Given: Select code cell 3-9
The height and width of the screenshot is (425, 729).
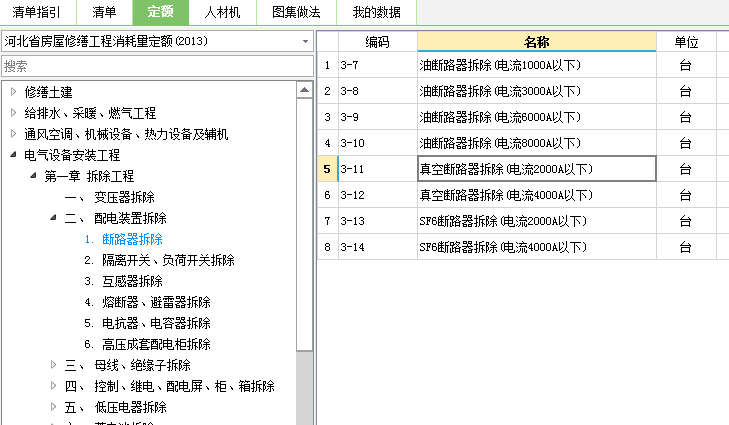Looking at the screenshot, I should [378, 117].
